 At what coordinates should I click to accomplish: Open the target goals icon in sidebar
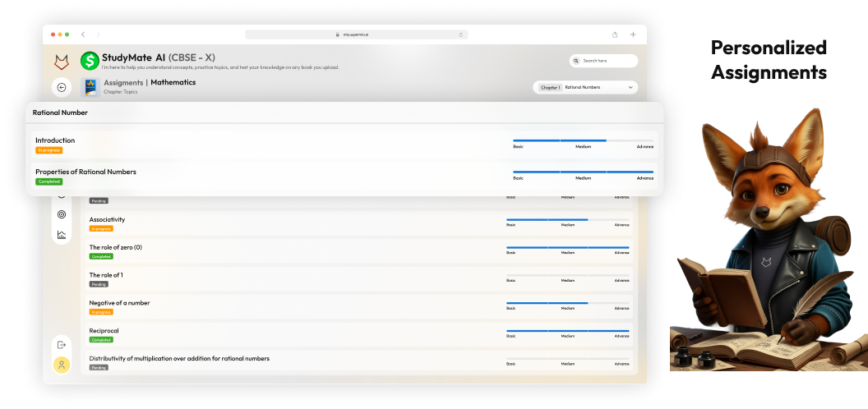point(62,214)
